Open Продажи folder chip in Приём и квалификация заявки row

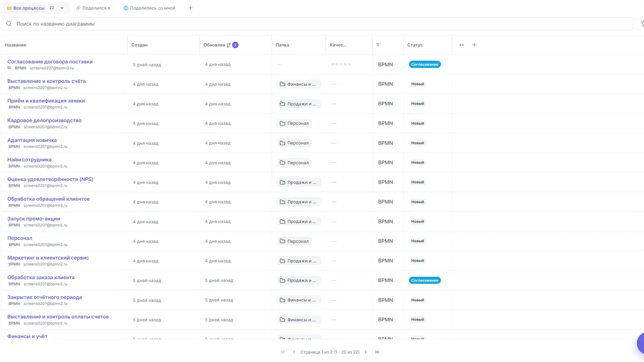pyautogui.click(x=299, y=104)
